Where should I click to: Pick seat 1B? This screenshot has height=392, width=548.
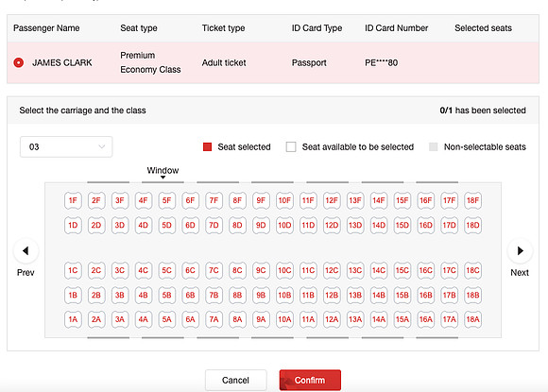tap(73, 295)
